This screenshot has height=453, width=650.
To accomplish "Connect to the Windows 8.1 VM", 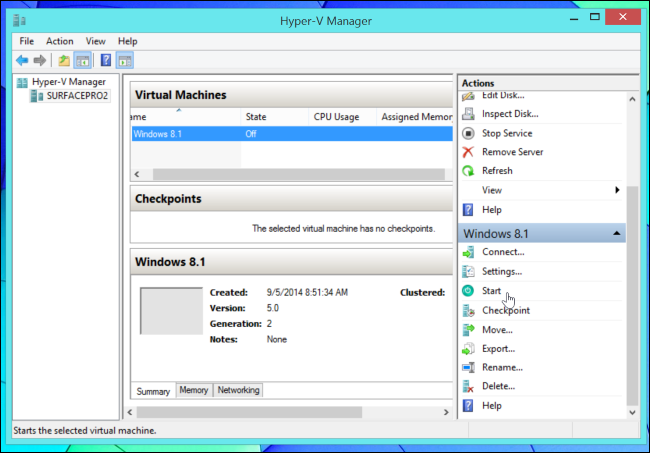I will pos(503,252).
